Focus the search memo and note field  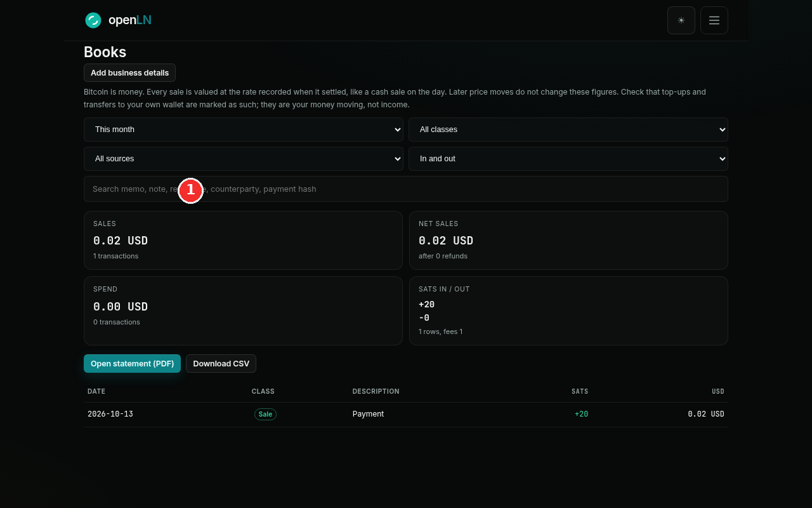tap(406, 189)
